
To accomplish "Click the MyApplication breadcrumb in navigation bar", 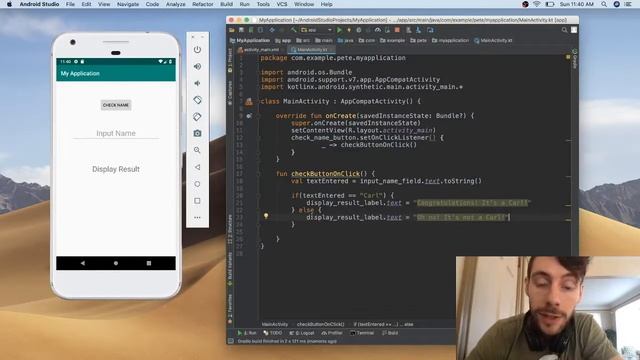I will (250, 40).
